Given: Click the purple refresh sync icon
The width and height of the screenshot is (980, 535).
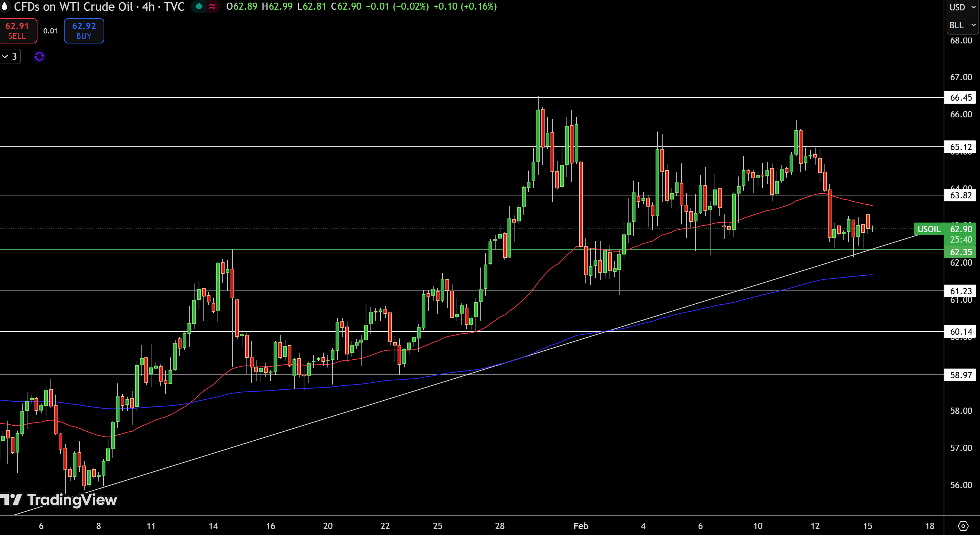Looking at the screenshot, I should tap(39, 57).
